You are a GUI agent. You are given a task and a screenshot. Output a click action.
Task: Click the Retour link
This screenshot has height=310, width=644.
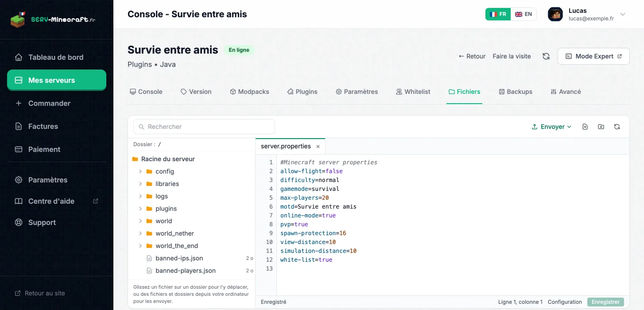[x=472, y=56]
